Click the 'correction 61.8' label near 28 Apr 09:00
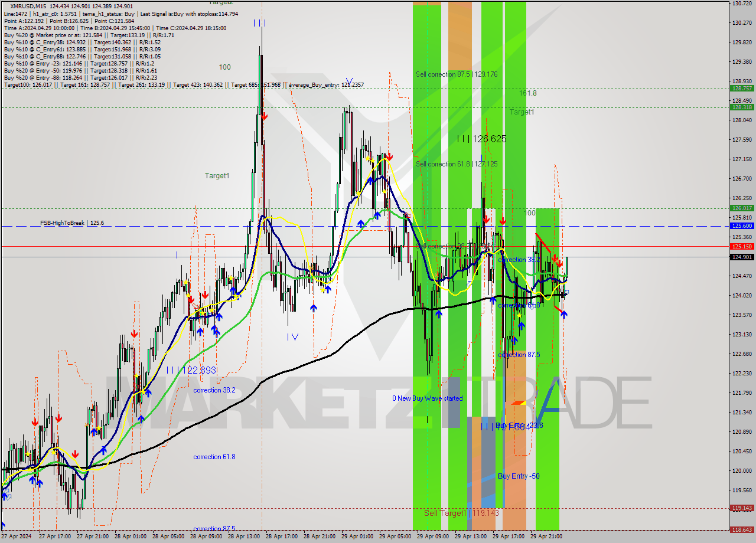Viewport: 756px width, 543px height. click(214, 457)
